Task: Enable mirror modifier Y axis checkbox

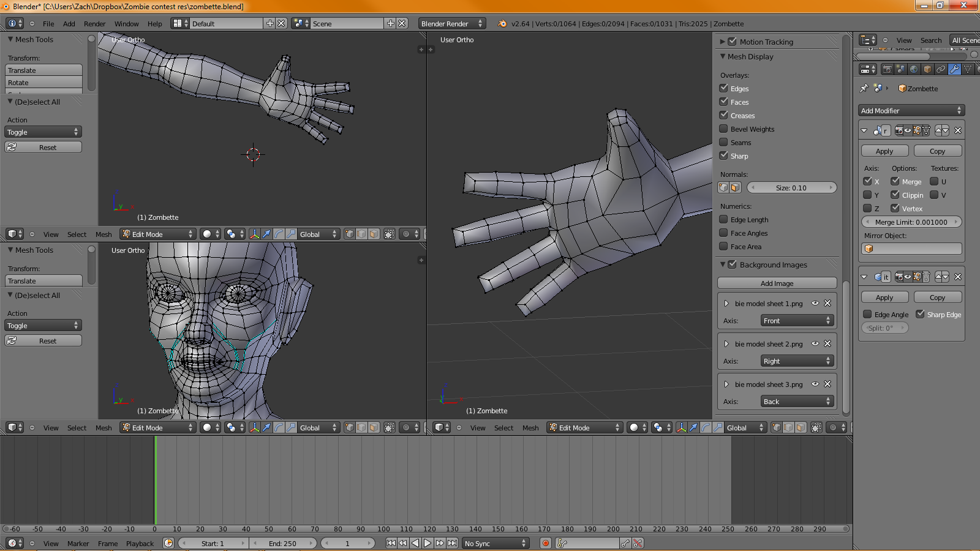Action: [867, 195]
